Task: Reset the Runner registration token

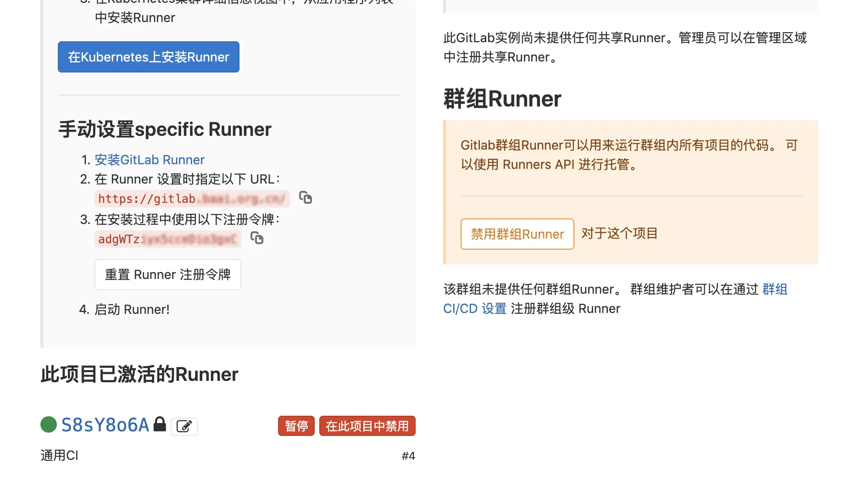Action: 167,274
